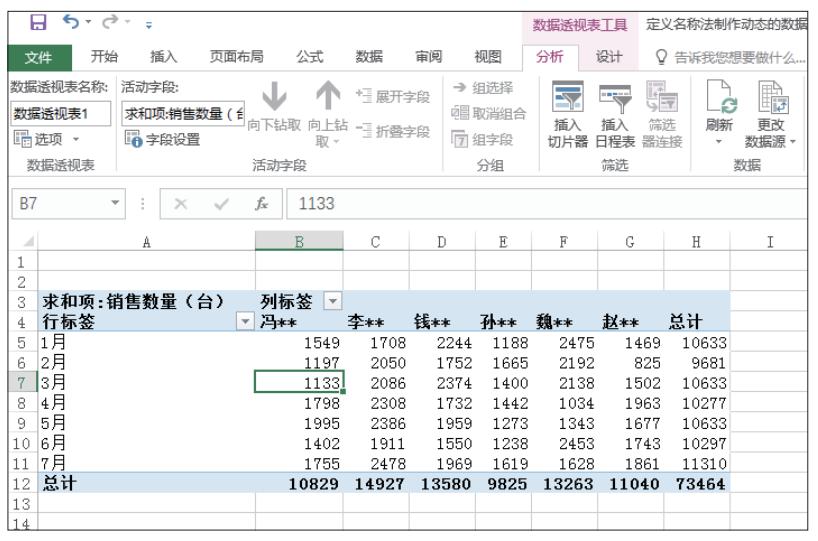Click cell with value 2478

pos(376,463)
